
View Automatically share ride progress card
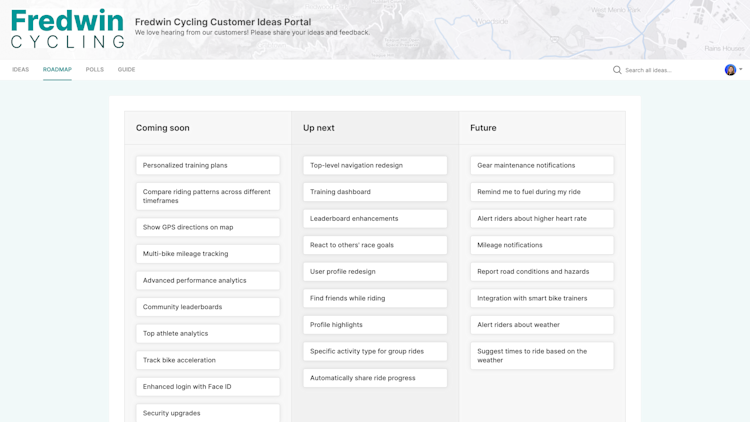click(375, 378)
